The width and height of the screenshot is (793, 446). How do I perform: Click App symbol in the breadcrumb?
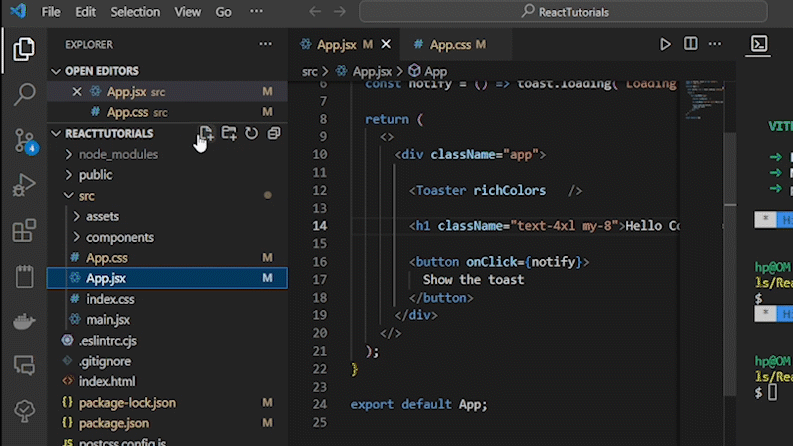[x=435, y=71]
